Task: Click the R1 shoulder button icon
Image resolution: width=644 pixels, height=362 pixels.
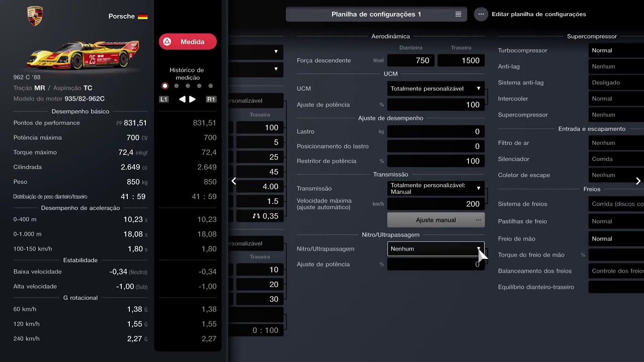Action: tap(211, 100)
